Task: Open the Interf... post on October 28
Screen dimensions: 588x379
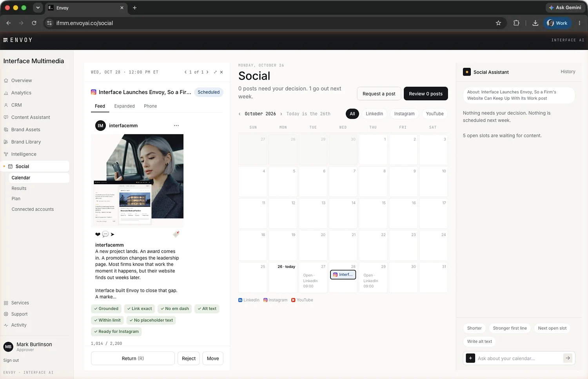Action: [343, 275]
